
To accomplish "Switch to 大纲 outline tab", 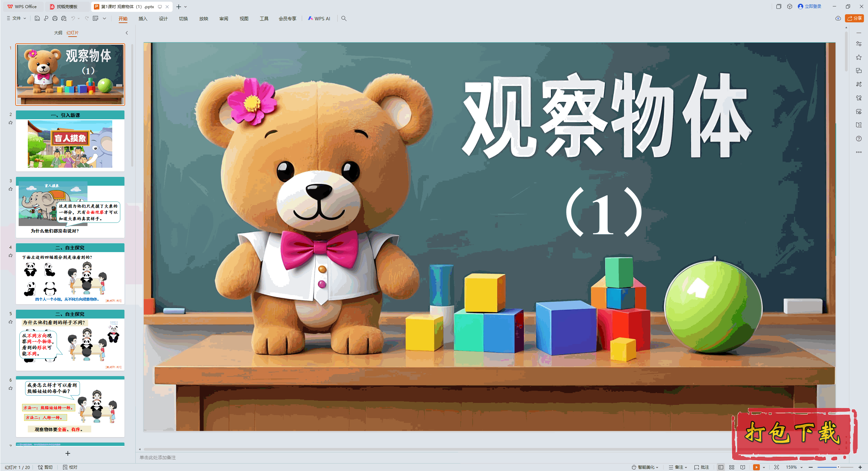I will point(58,33).
